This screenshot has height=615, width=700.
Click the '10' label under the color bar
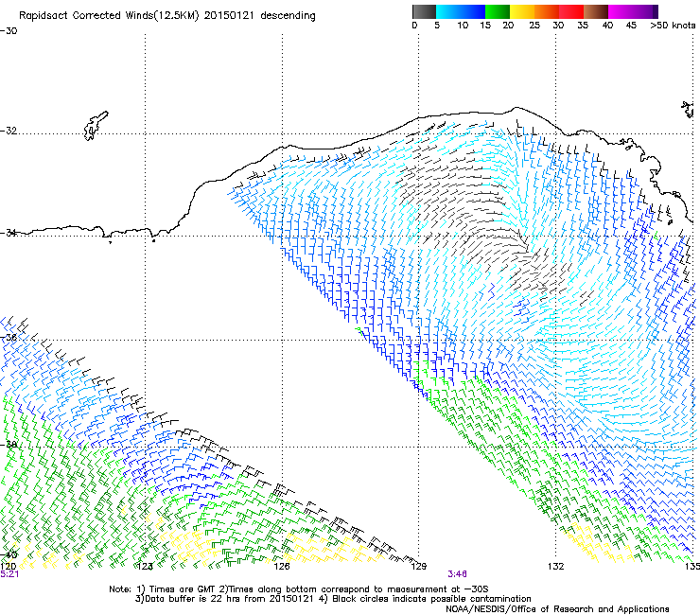tap(463, 26)
